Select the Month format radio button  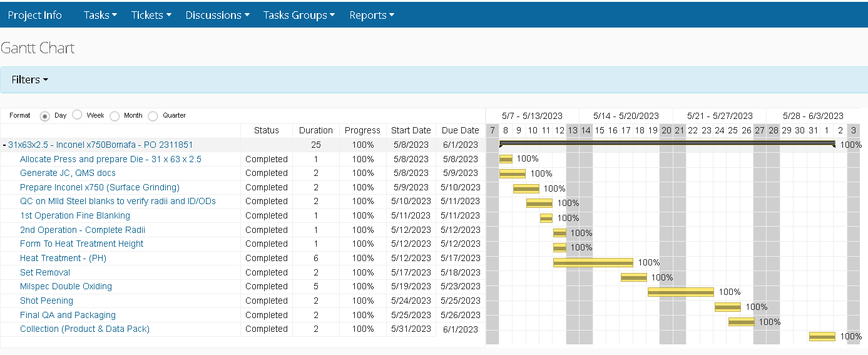[115, 116]
